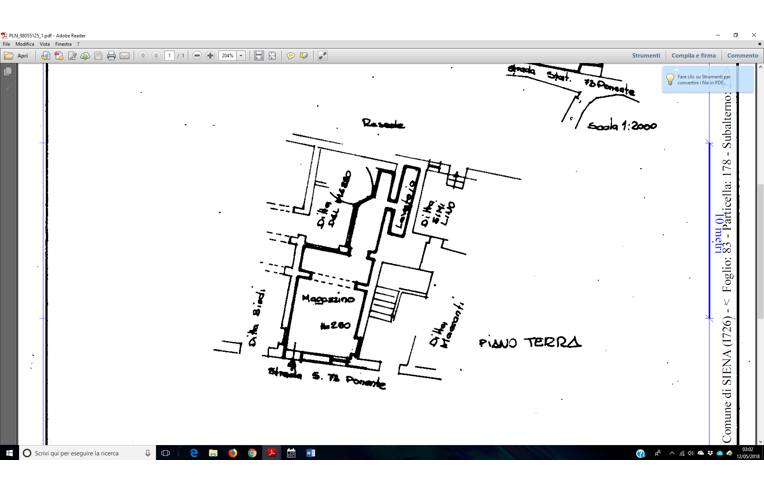Expand the Compila e firma panel

point(693,56)
